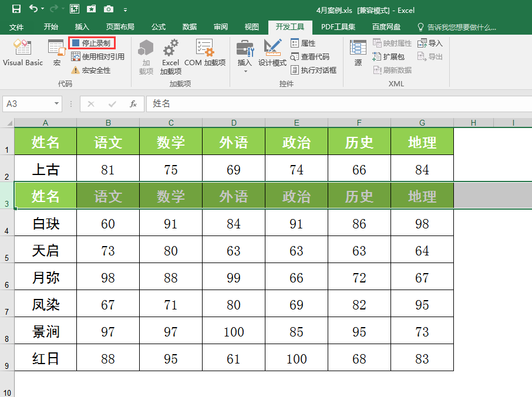Click cell 100 in 景涧 row
The image size is (532, 397).
[234, 331]
